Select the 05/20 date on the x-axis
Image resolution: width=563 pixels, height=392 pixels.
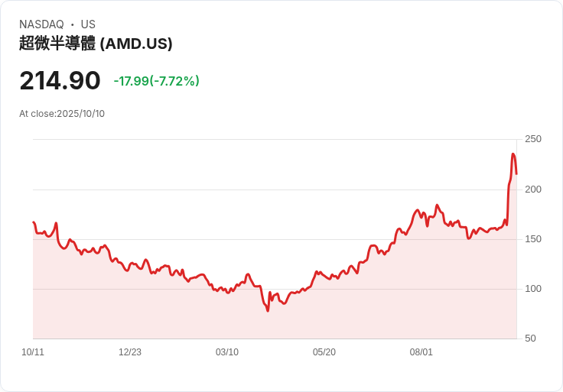coord(324,352)
